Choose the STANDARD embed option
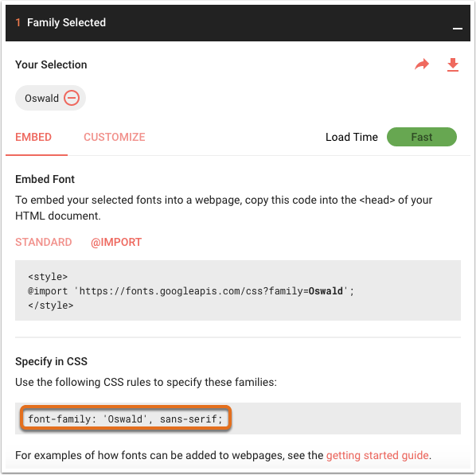Viewport: 476px width, 475px height. pyautogui.click(x=44, y=242)
